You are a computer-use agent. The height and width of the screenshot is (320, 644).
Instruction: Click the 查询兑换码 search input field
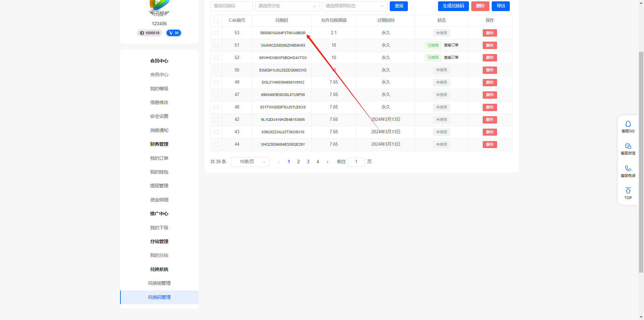coord(231,6)
